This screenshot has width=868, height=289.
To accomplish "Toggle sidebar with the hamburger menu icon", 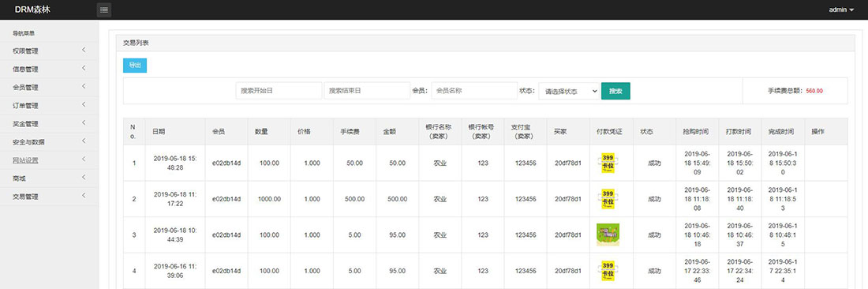I will click(x=104, y=9).
